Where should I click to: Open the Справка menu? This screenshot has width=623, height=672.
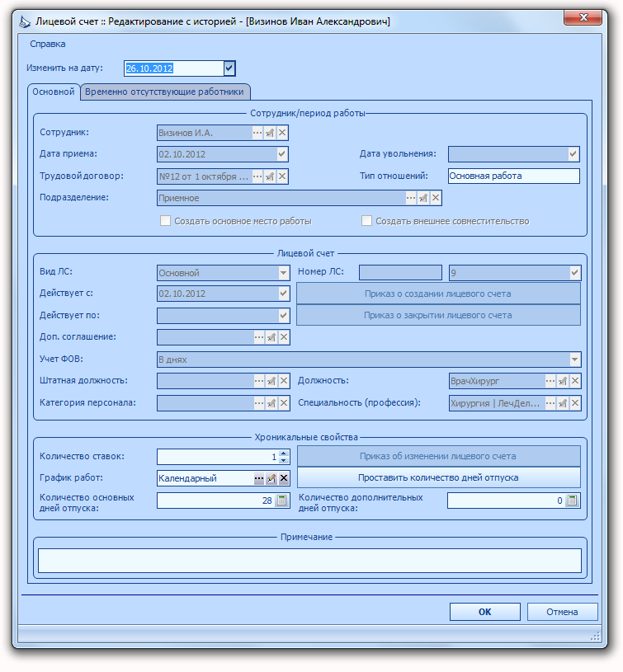click(x=48, y=44)
